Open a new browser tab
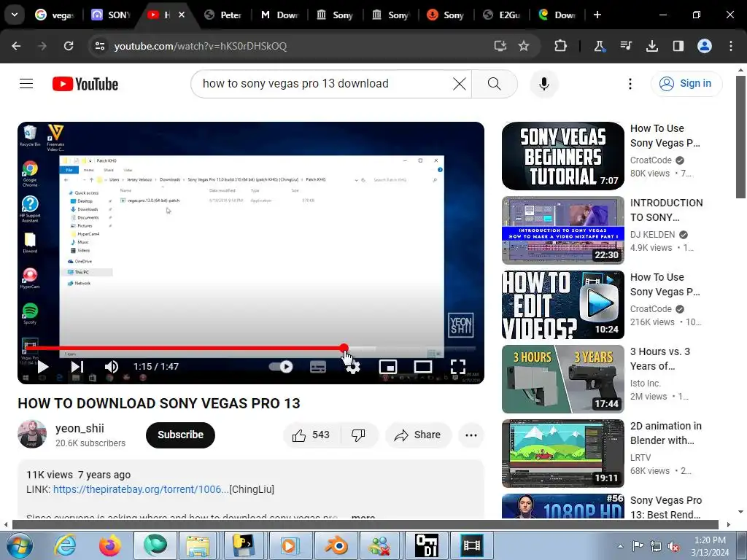 click(x=597, y=15)
